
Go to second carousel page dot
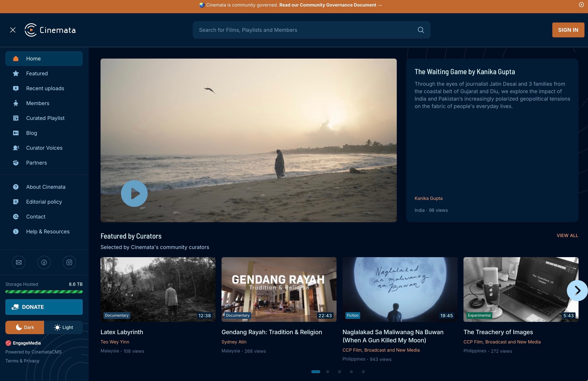click(x=328, y=372)
